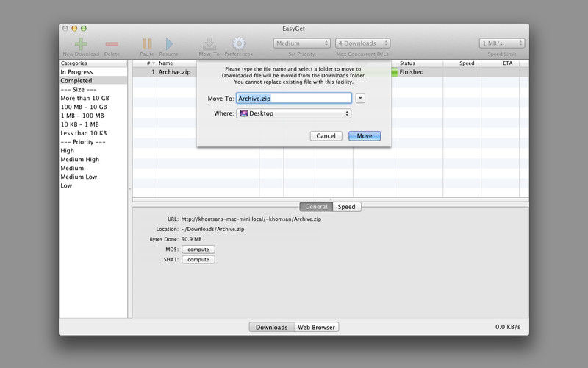Select the 10 KB - 1 MB filter
The width and height of the screenshot is (588, 368).
(x=93, y=124)
